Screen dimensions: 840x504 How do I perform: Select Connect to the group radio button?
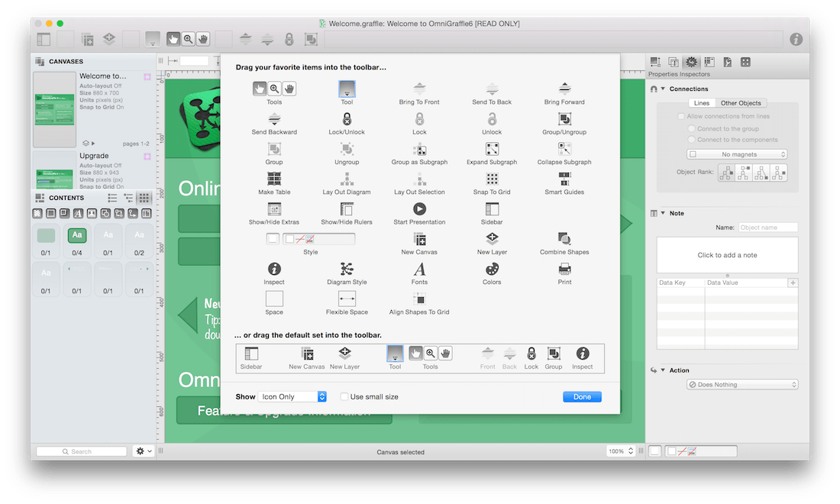pos(692,128)
